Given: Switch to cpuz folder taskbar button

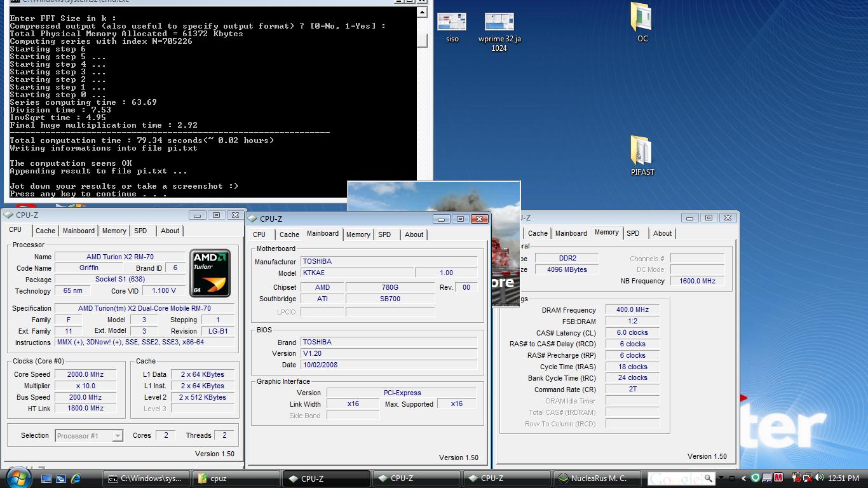Looking at the screenshot, I should tap(236, 478).
